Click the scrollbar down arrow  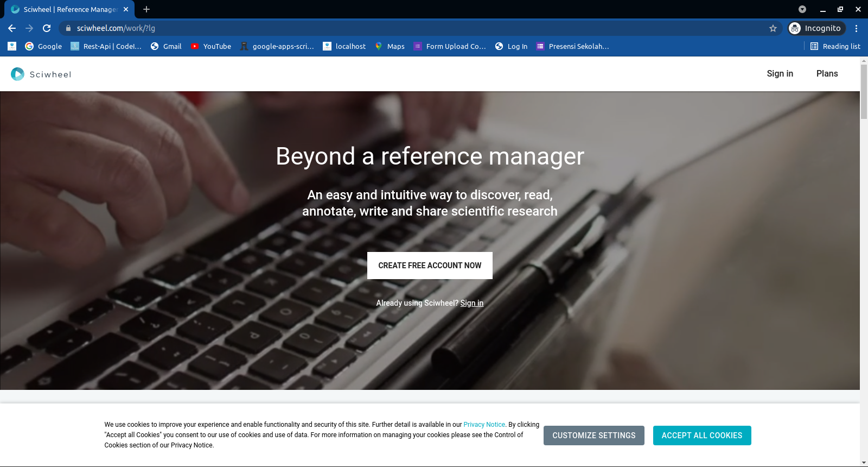click(x=864, y=463)
